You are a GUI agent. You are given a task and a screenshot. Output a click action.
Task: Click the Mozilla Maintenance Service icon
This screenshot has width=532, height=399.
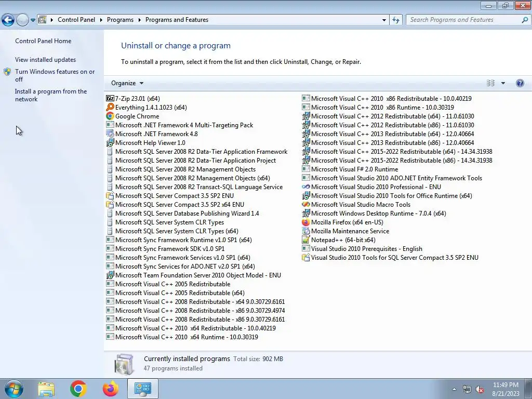(305, 231)
